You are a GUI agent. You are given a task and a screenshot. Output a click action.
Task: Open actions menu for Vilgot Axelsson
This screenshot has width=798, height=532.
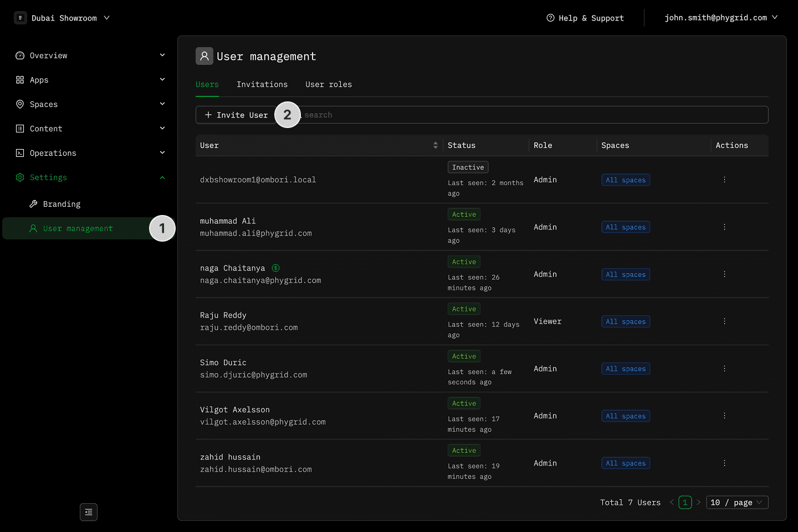[724, 416]
